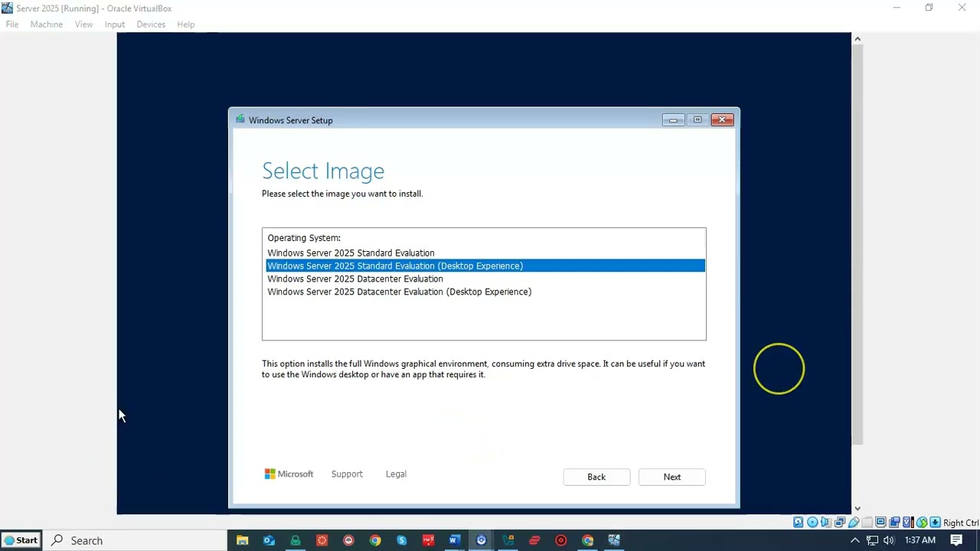The image size is (980, 551).
Task: Click the green lock app taskbar icon
Action: coord(295,540)
